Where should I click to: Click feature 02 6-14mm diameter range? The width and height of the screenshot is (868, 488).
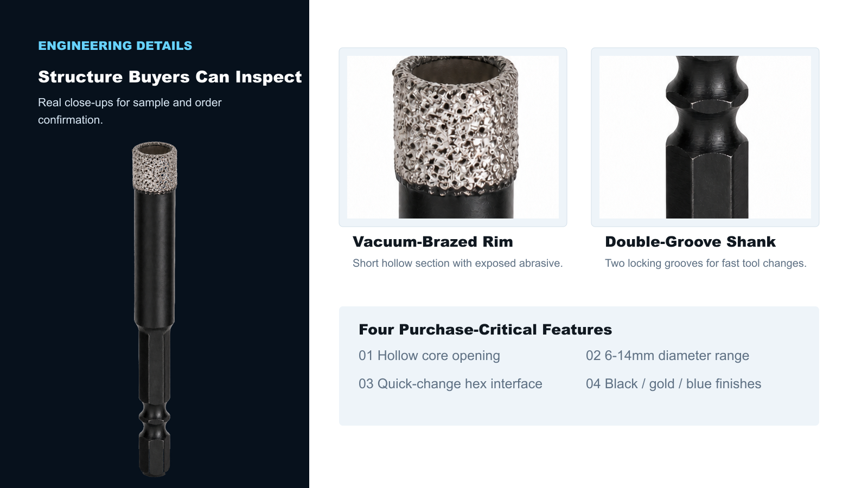click(667, 356)
